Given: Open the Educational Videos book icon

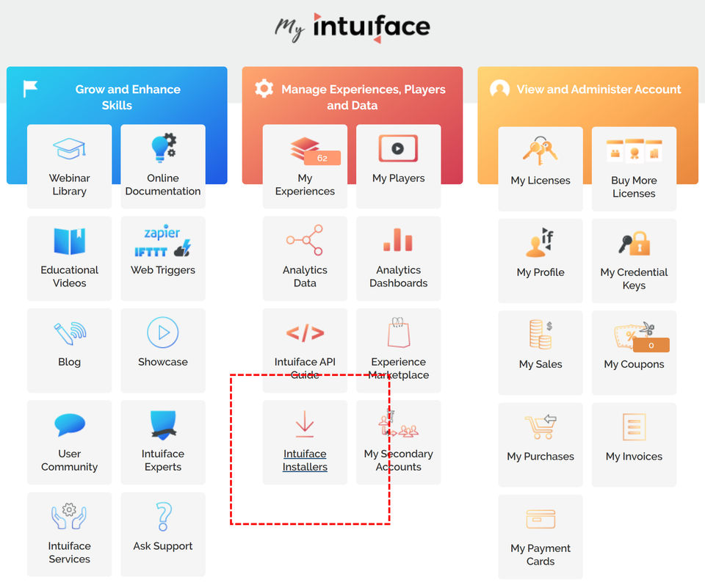Looking at the screenshot, I should pos(69,242).
